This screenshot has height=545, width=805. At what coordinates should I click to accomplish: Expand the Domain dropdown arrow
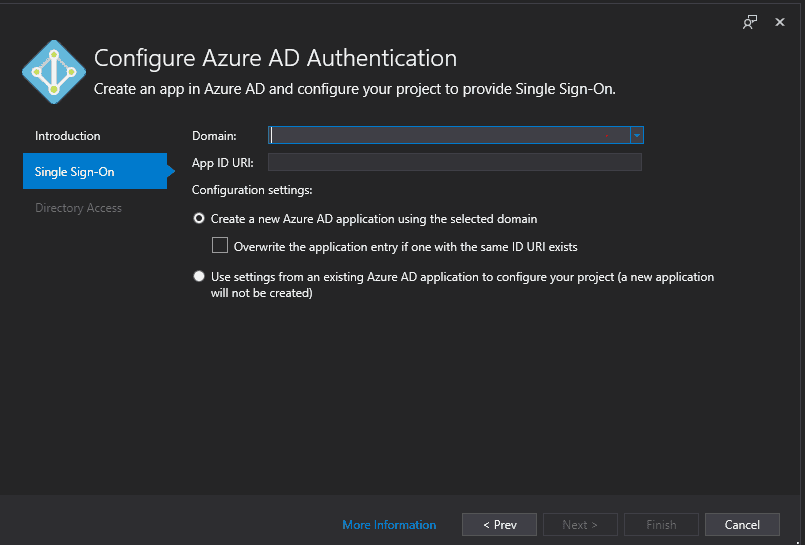(637, 135)
